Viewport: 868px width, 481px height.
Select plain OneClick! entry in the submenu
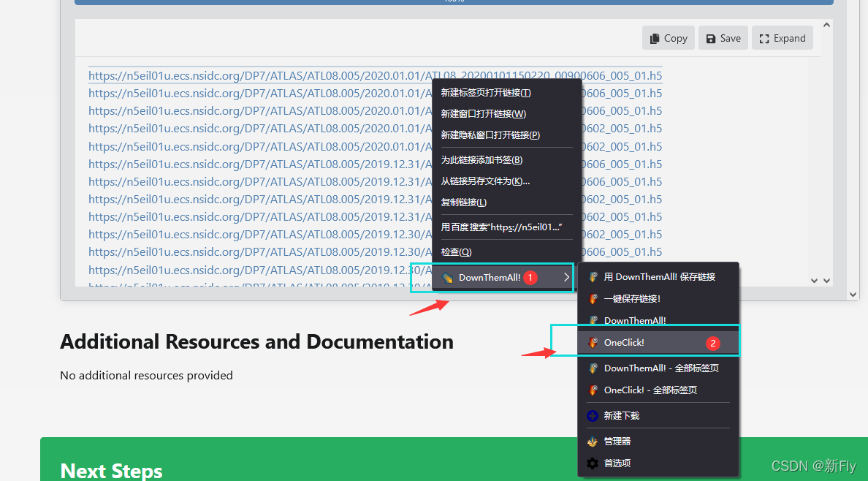[658, 342]
